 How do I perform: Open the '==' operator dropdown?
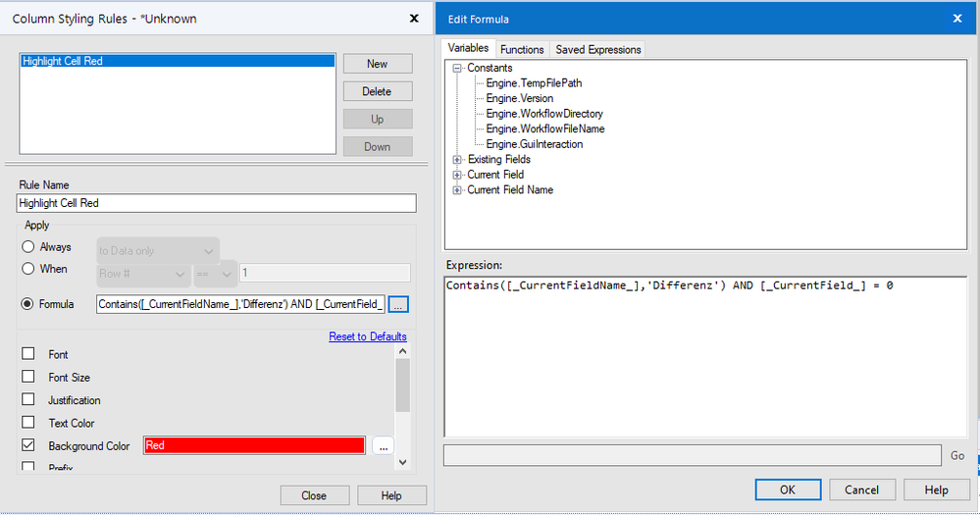(215, 274)
